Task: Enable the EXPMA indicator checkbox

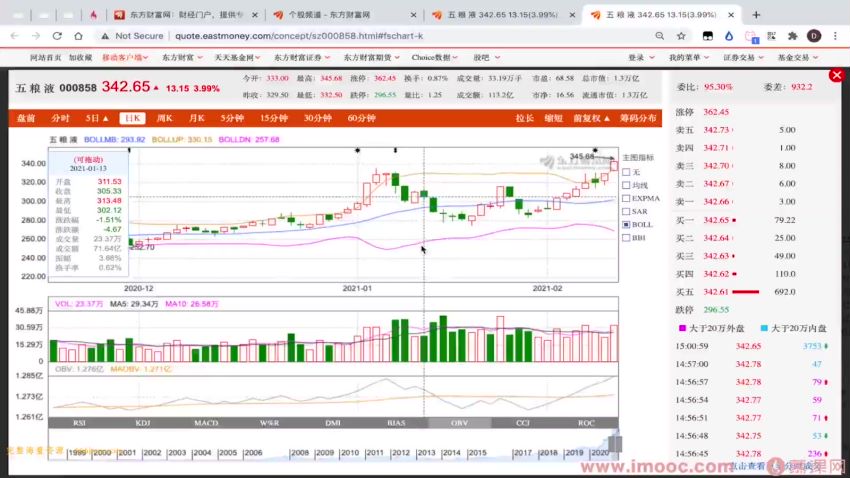Action: click(627, 198)
